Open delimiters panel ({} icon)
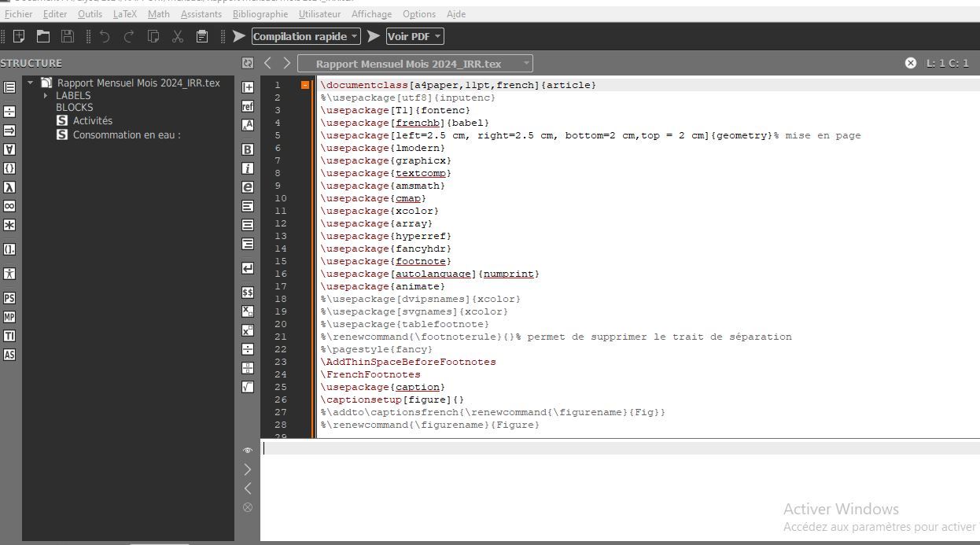 [9, 168]
